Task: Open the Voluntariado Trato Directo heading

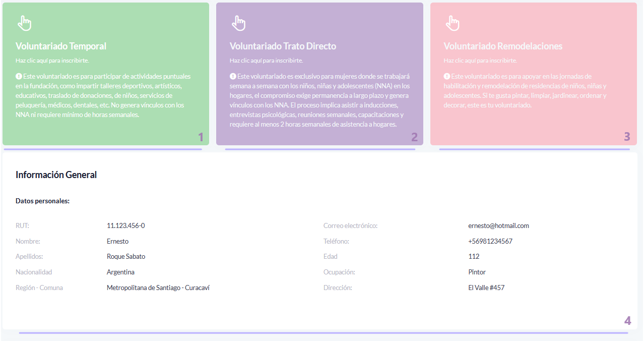Action: [283, 46]
